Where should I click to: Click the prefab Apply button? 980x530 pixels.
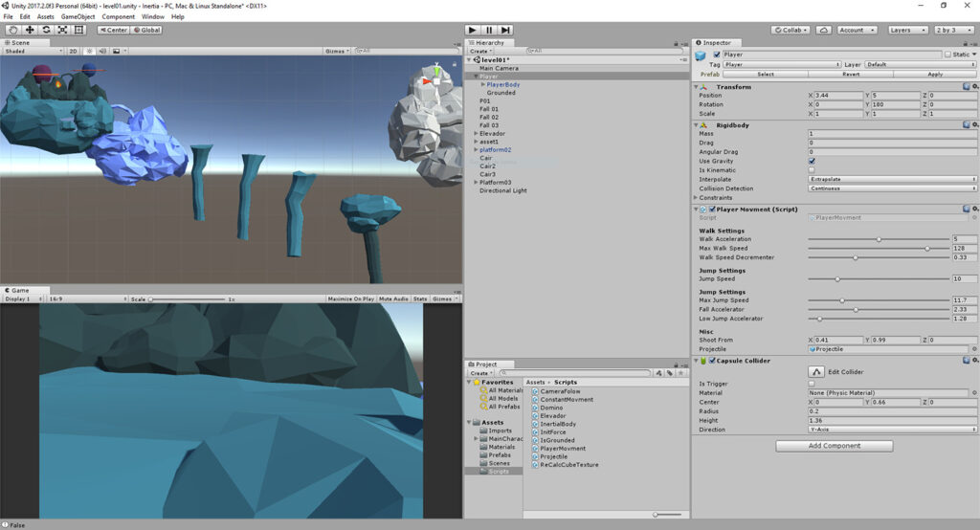[x=935, y=74]
